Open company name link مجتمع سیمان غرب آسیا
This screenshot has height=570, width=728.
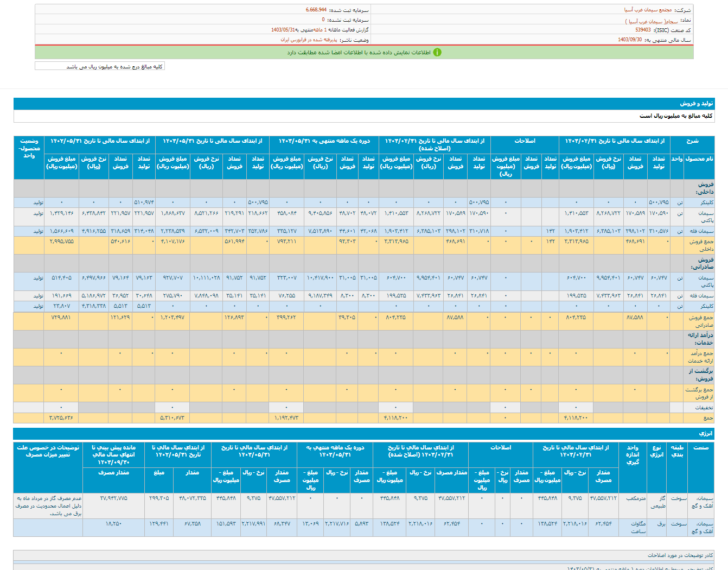648,10
